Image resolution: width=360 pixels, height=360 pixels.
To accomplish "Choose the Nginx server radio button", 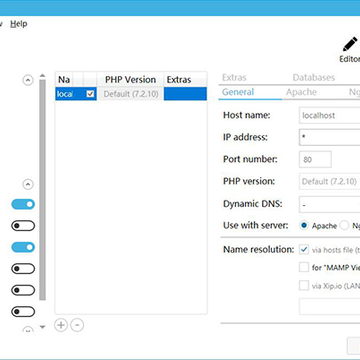I will coord(344,226).
